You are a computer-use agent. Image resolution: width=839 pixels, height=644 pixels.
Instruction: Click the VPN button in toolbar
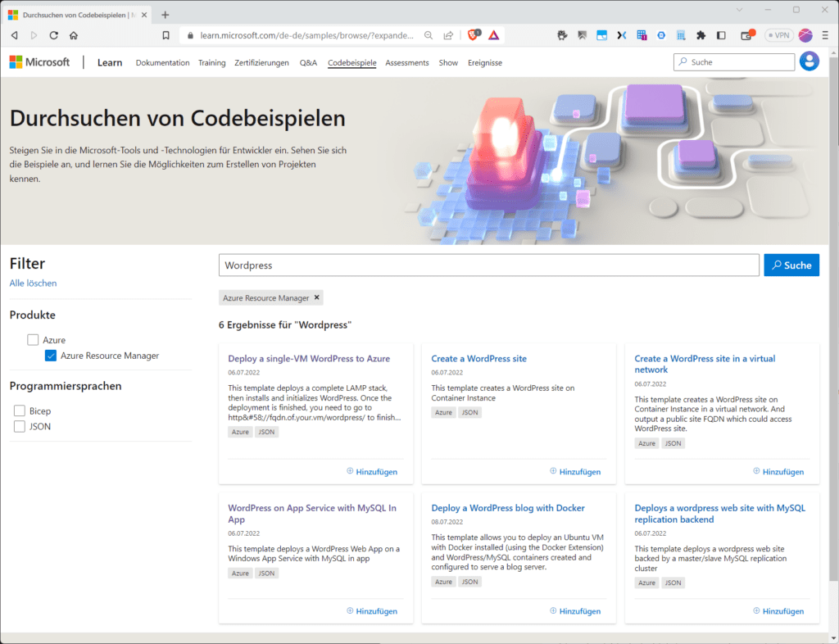point(778,35)
